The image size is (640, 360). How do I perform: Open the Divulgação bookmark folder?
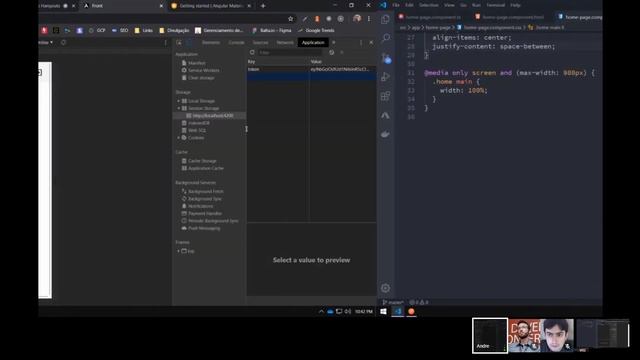click(x=174, y=30)
